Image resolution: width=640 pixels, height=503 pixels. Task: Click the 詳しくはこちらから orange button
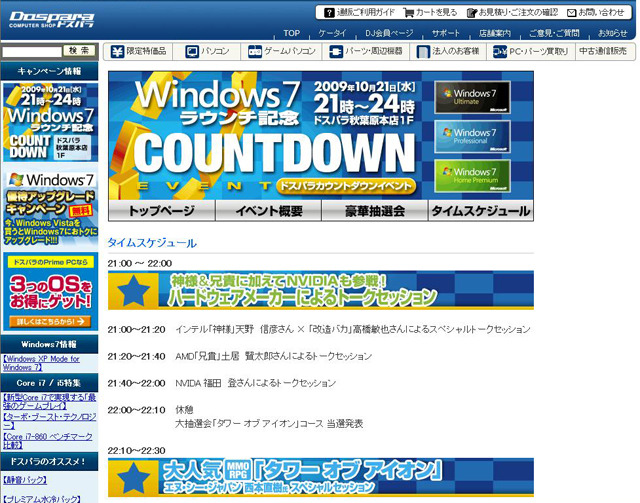[x=50, y=321]
